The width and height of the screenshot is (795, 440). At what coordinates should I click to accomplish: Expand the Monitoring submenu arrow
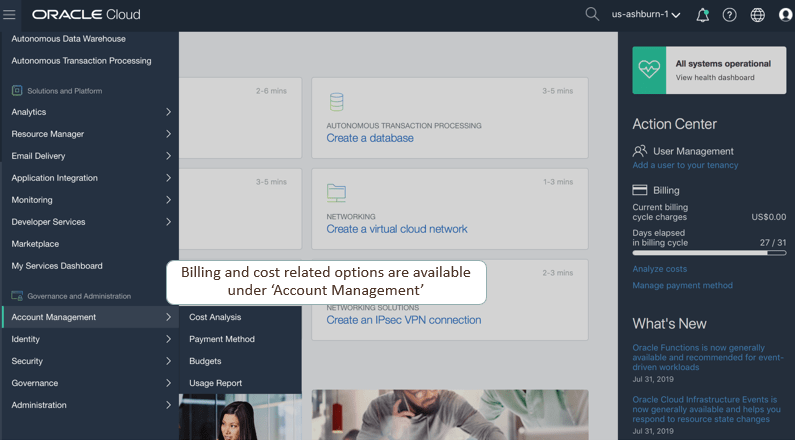point(168,200)
